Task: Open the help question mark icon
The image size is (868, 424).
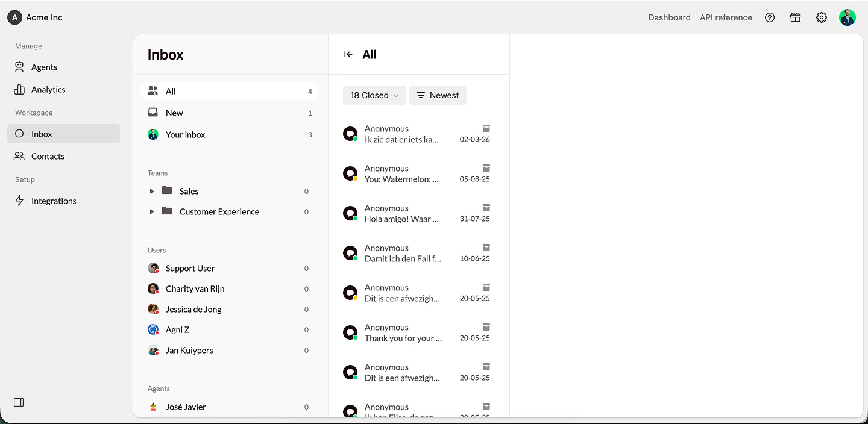Action: coord(770,17)
